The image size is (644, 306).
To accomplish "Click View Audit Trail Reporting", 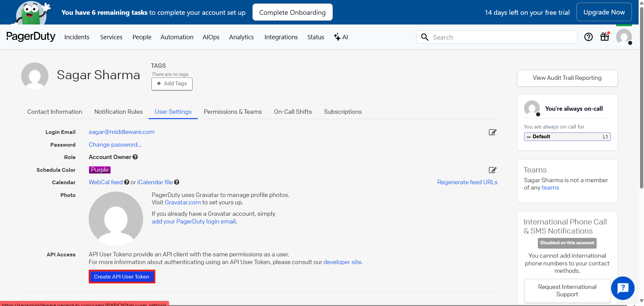I will pos(567,78).
